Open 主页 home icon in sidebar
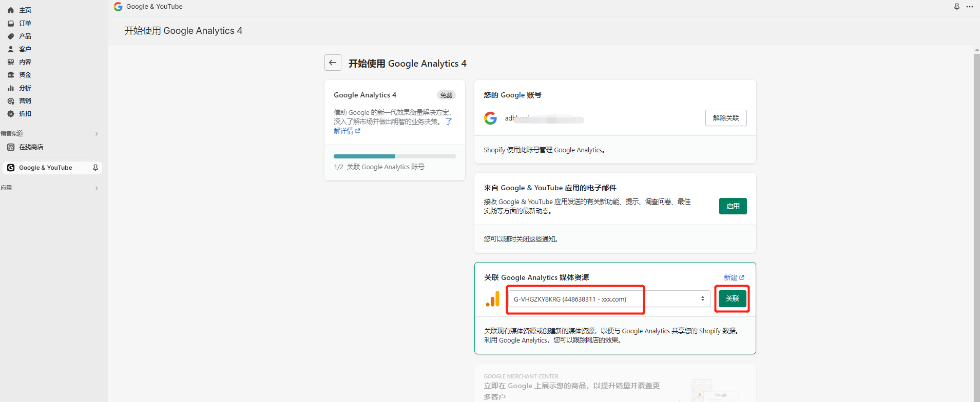Image resolution: width=980 pixels, height=402 pixels. (11, 10)
